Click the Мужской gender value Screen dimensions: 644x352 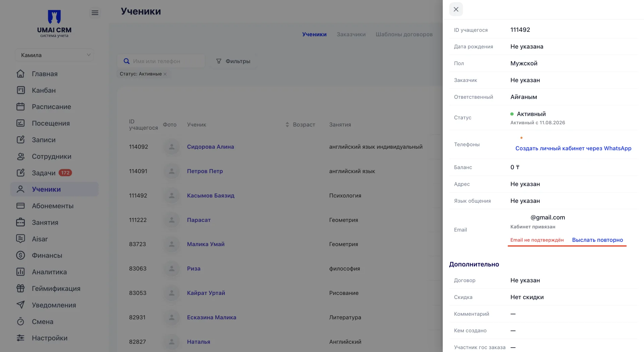click(x=524, y=63)
